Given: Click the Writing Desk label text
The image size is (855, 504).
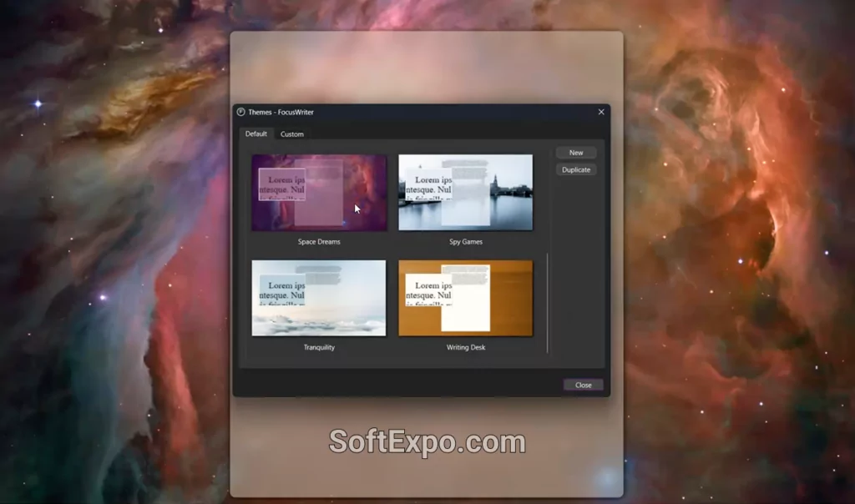Looking at the screenshot, I should [465, 347].
